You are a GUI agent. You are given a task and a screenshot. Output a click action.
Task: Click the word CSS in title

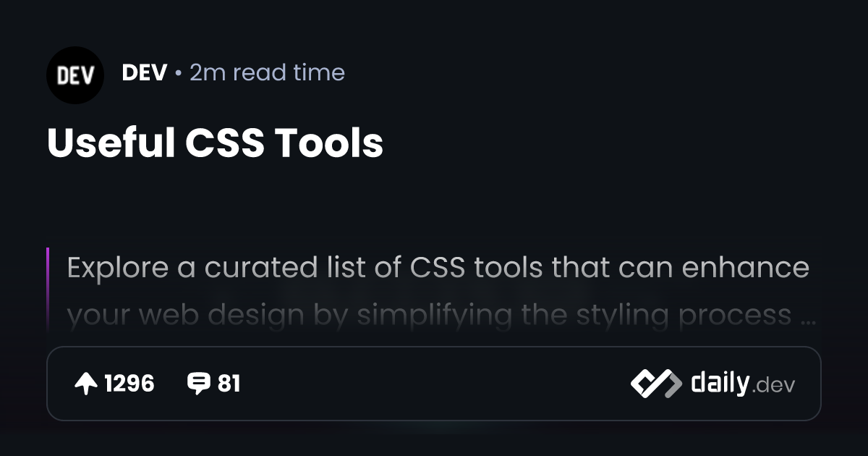coord(225,143)
